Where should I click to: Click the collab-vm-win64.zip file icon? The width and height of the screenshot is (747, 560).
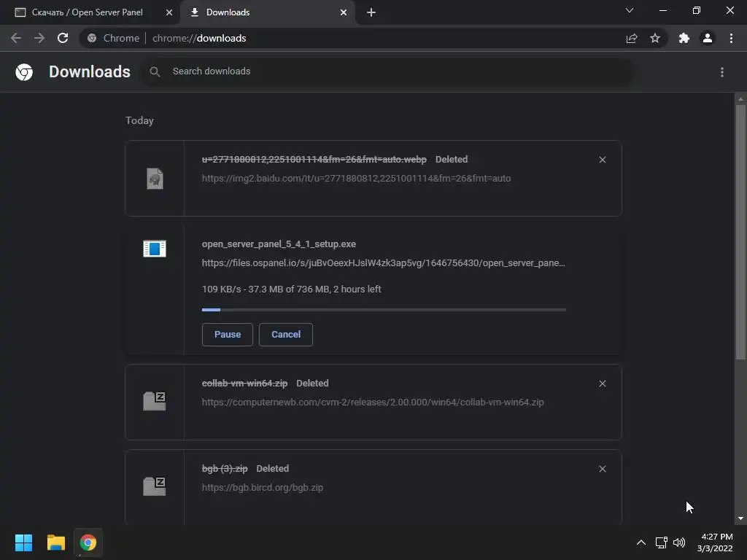point(155,401)
